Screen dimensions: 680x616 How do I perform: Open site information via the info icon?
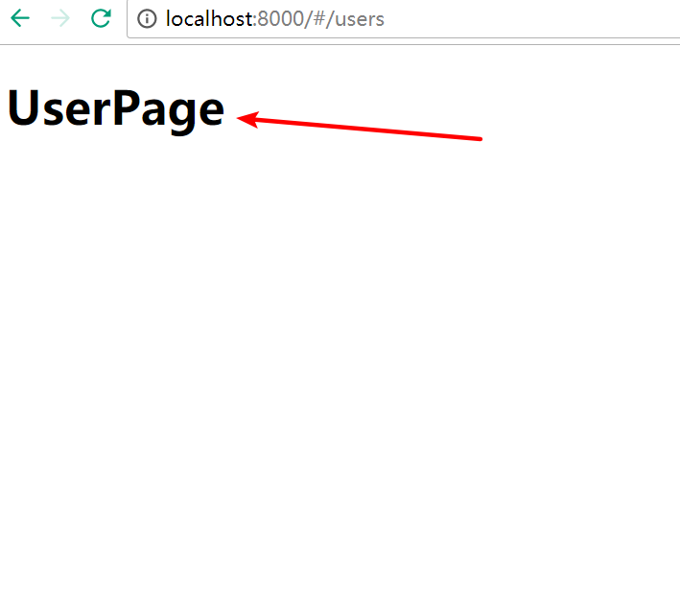click(147, 18)
